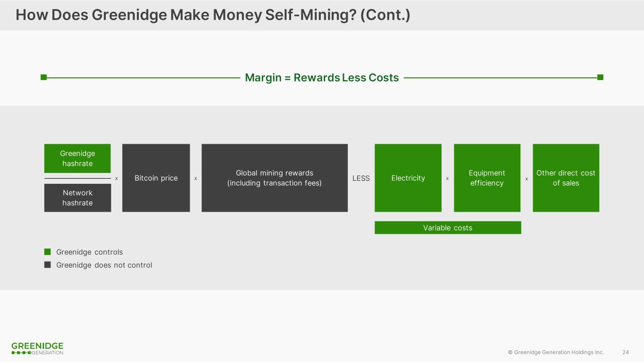Click the 'Margin = Rewards Less Costs' heading
Image resolution: width=644 pixels, height=362 pixels.
[x=322, y=78]
